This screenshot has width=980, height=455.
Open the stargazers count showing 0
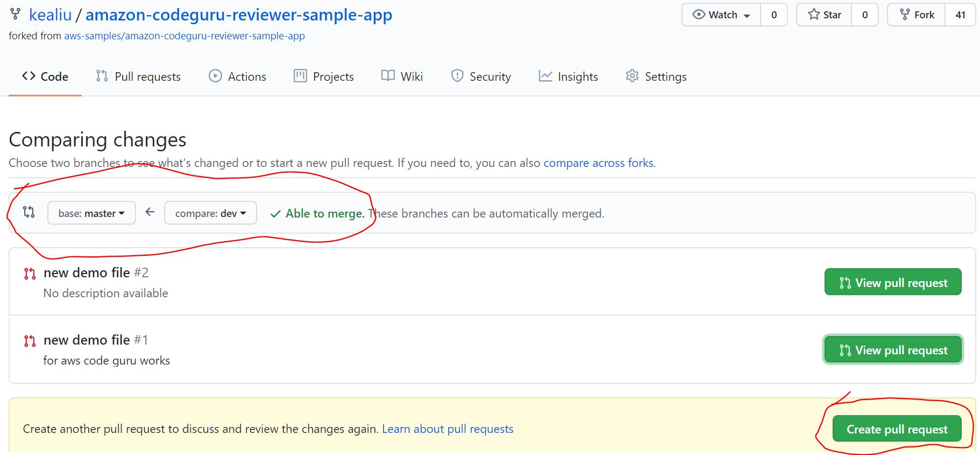(865, 15)
